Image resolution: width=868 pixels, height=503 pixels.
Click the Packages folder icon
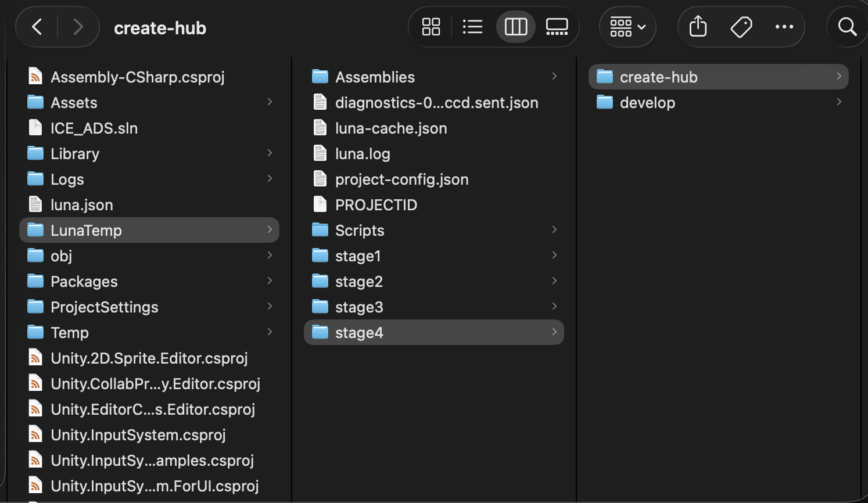click(35, 281)
